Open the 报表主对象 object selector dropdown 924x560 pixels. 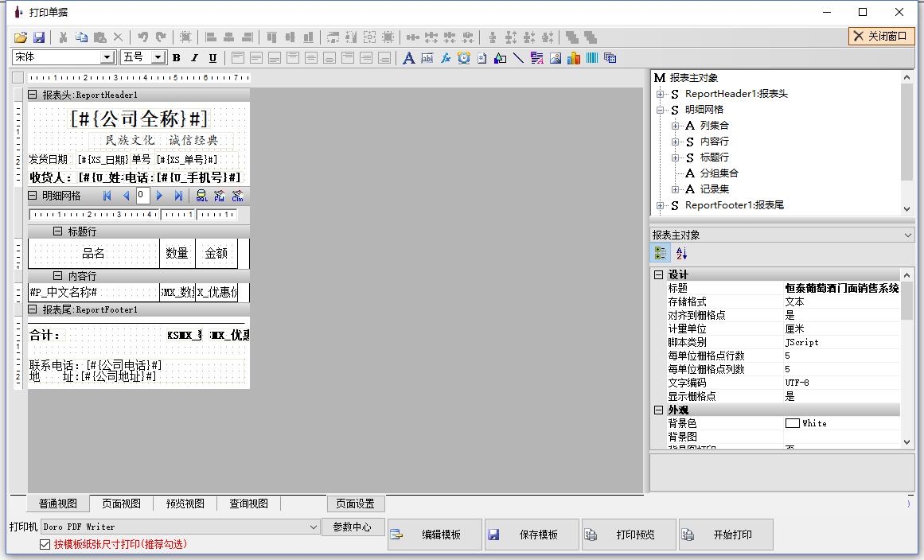point(907,235)
